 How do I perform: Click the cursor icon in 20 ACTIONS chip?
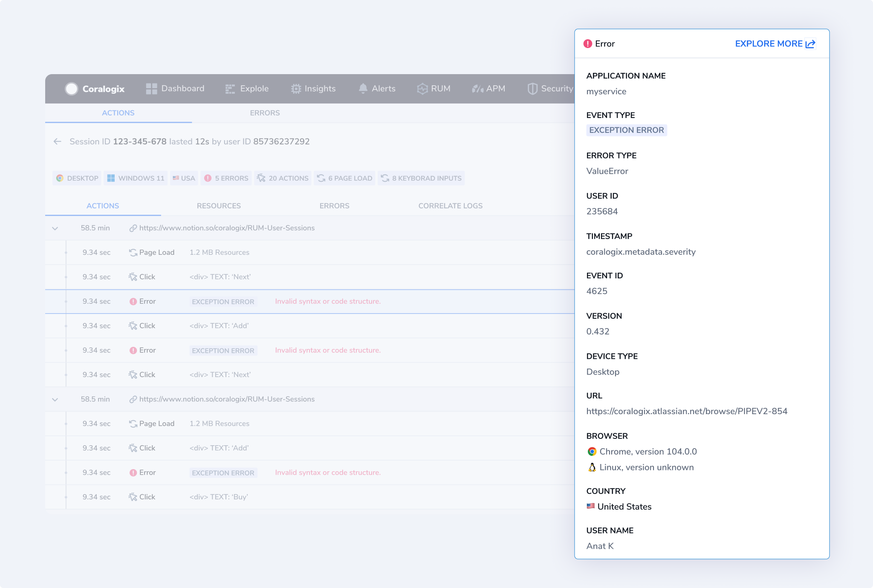261,178
